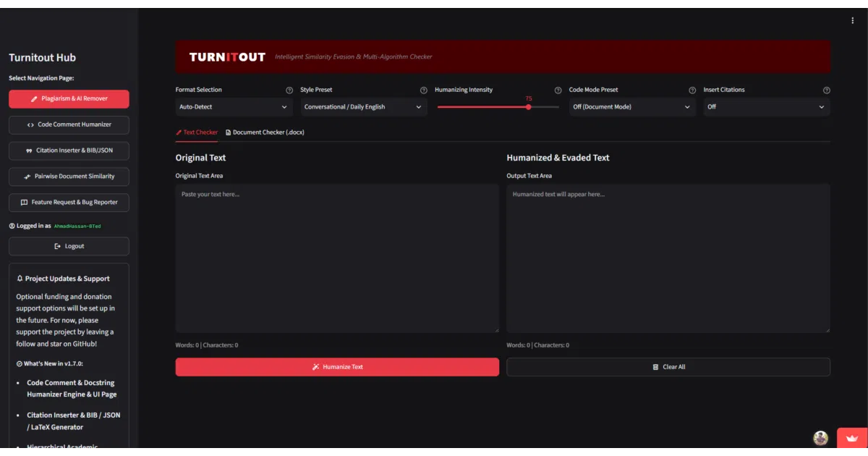View the Insert Citations help tooltip
The image size is (868, 456).
click(x=827, y=90)
